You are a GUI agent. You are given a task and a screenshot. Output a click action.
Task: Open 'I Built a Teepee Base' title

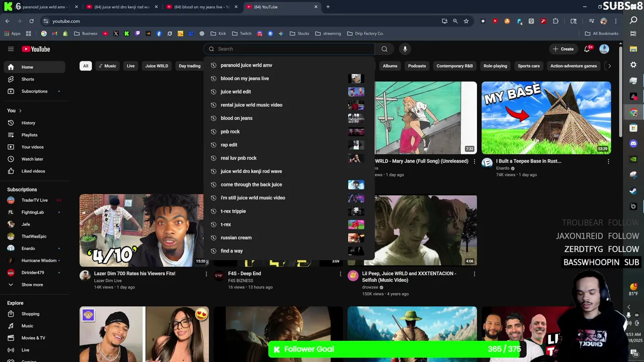point(528,161)
